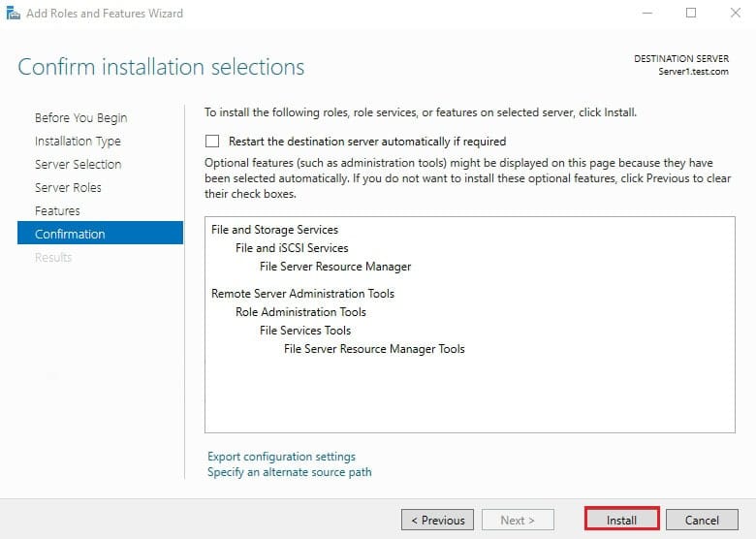Click Specify an alternate source path link
756x539 pixels.
[x=289, y=472]
